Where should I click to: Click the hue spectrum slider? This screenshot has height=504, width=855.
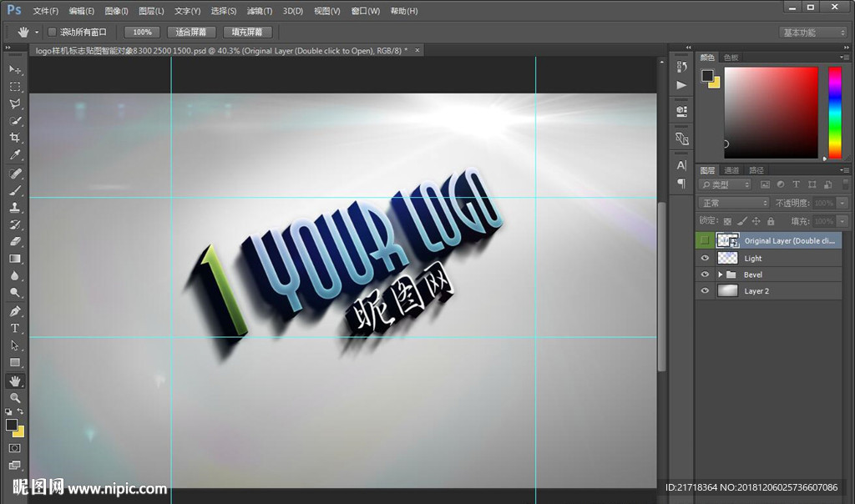click(x=835, y=113)
